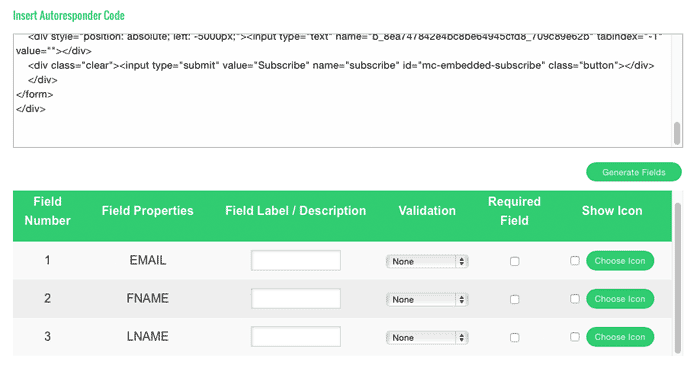Click the Generate Fields button
The image size is (700, 378).
(633, 172)
